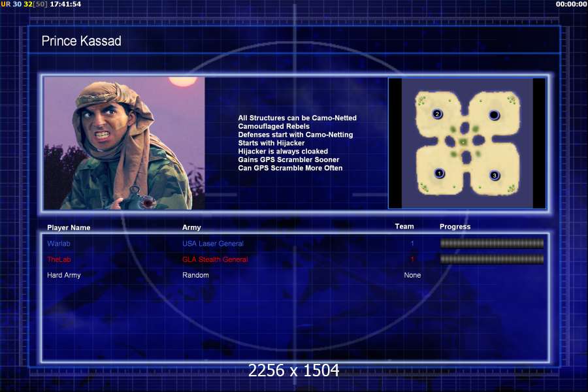The image size is (588, 392).
Task: Click the setting sun in the portrait
Action: [178, 83]
